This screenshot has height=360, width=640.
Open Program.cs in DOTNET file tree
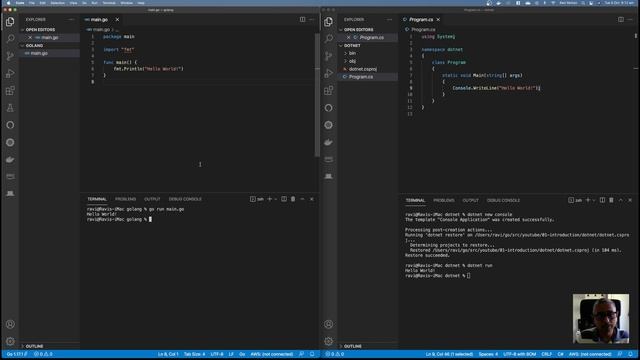[361, 77]
